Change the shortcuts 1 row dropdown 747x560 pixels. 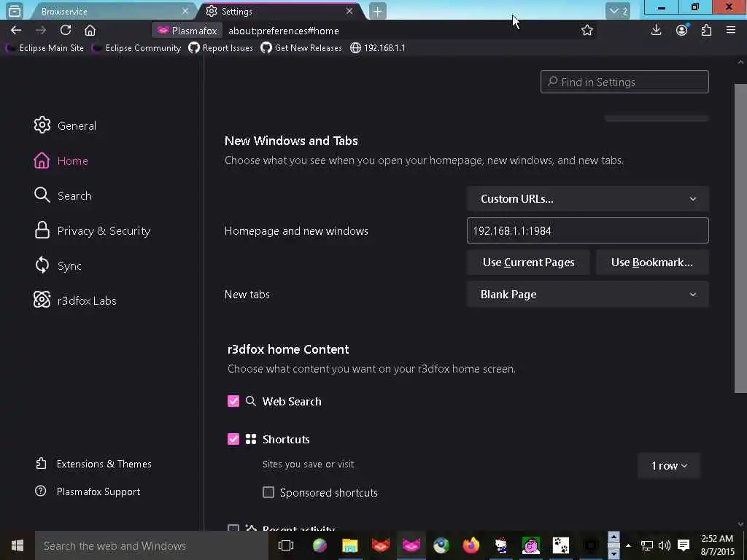point(669,466)
